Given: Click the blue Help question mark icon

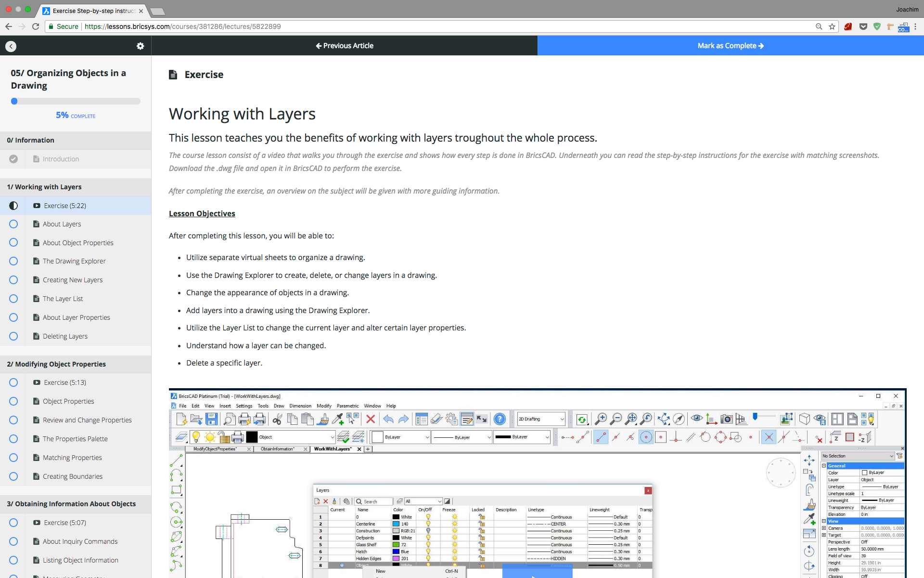Looking at the screenshot, I should (500, 419).
